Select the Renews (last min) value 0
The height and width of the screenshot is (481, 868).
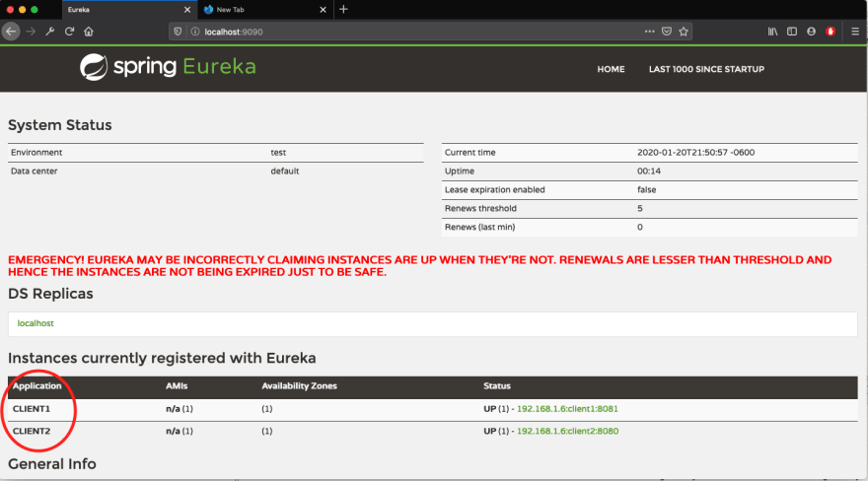[639, 228]
